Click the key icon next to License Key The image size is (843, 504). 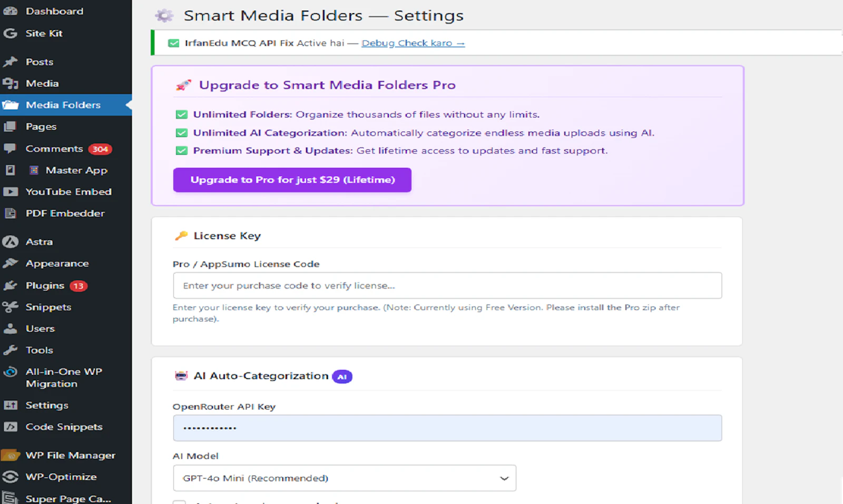pos(181,235)
